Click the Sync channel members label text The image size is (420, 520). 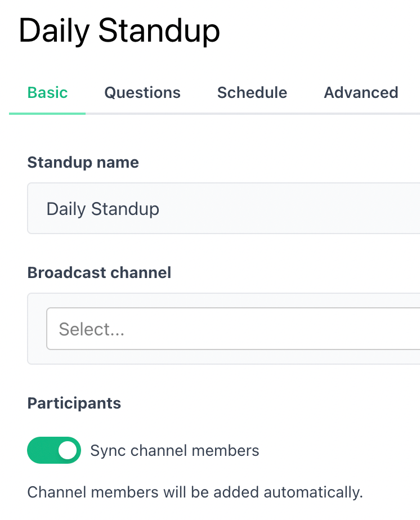(x=175, y=450)
